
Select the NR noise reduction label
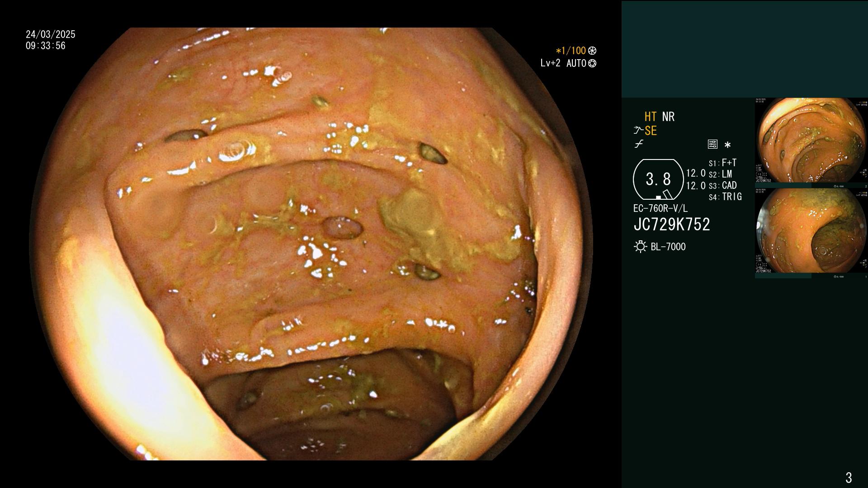(x=668, y=117)
